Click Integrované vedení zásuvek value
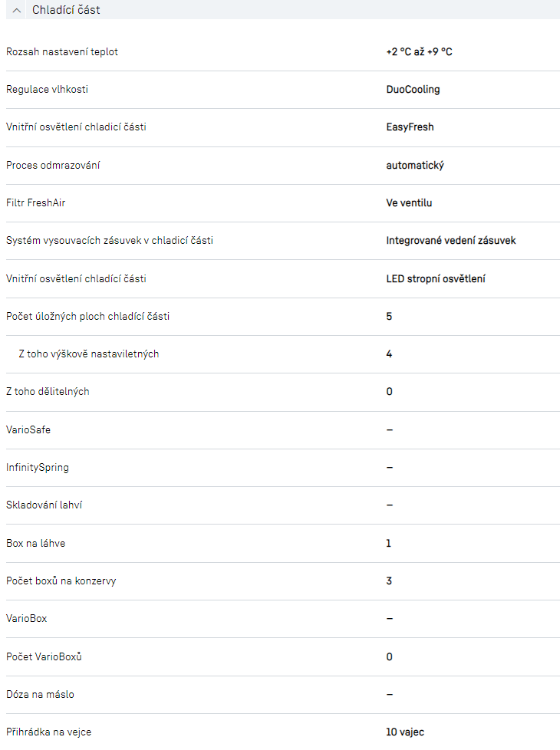Image resolution: width=560 pixels, height=750 pixels. [x=450, y=241]
